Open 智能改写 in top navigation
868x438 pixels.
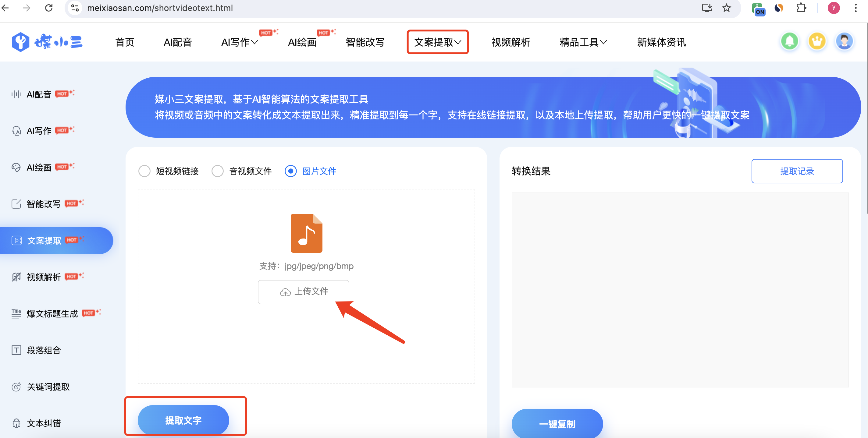[x=365, y=42]
